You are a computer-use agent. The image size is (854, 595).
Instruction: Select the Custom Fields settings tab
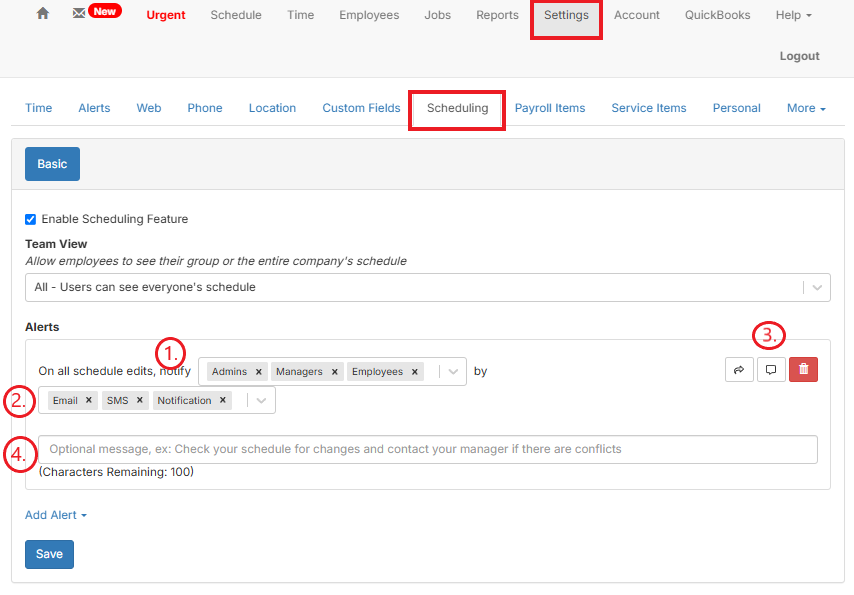pos(361,107)
